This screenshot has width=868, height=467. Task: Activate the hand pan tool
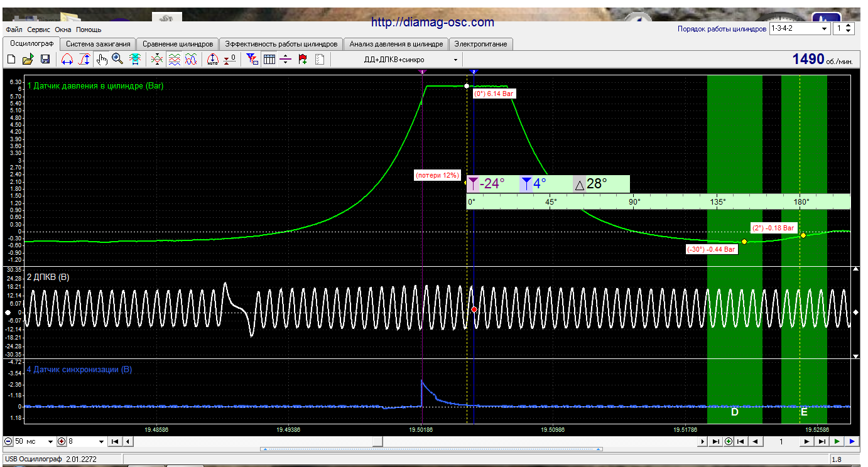[x=102, y=59]
